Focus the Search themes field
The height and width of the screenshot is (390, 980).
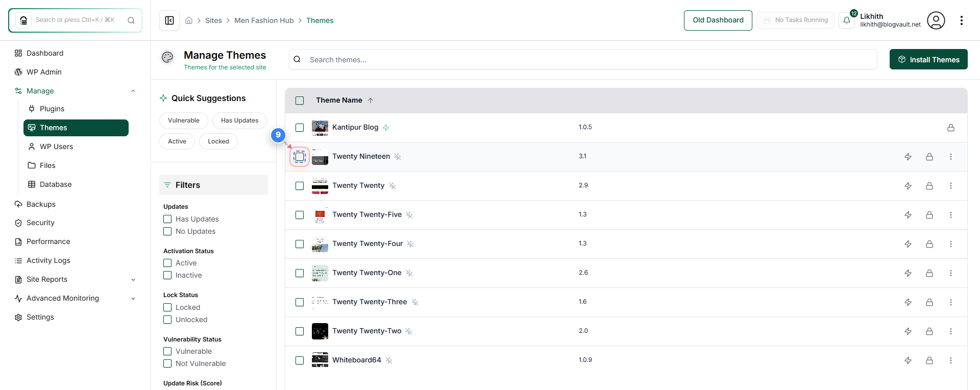tap(583, 59)
